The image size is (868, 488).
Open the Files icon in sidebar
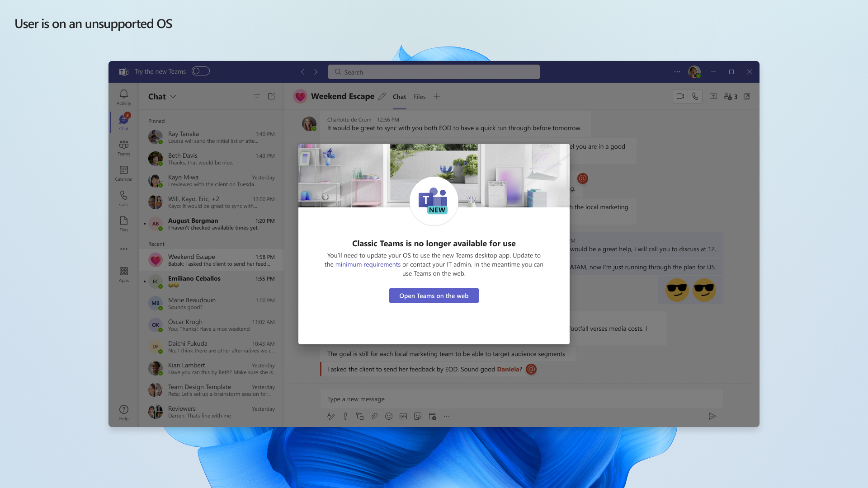tap(124, 224)
